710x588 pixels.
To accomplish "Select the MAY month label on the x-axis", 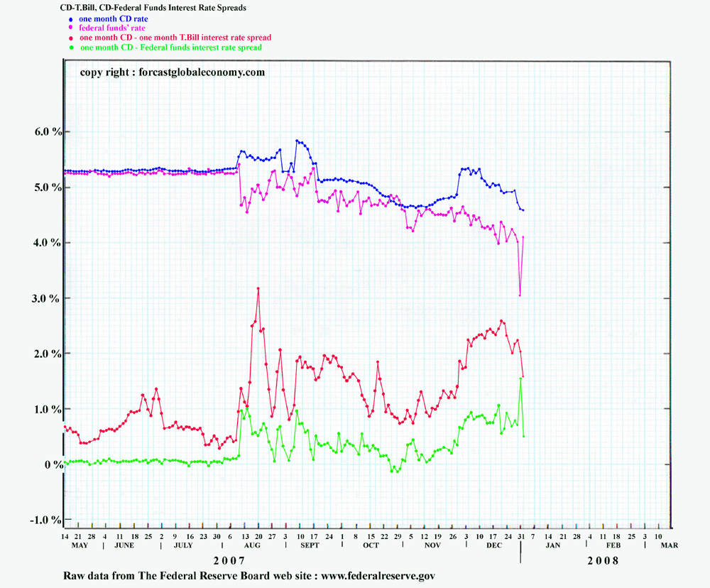I will [x=81, y=545].
